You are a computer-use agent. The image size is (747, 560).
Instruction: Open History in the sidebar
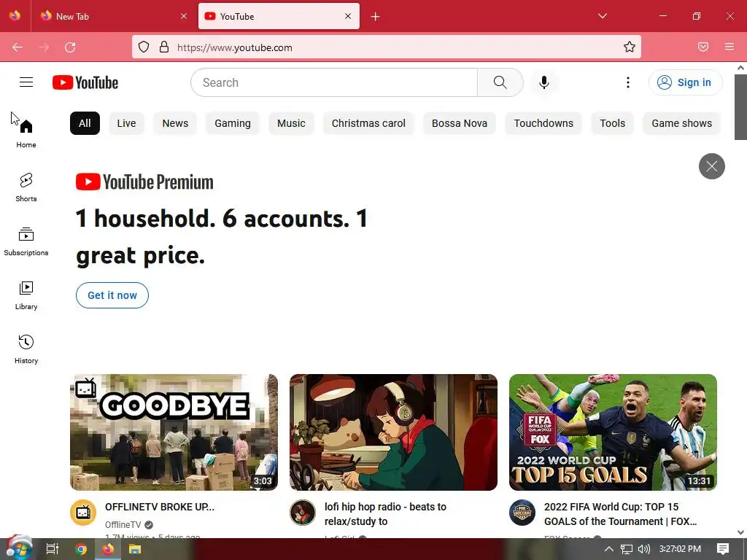coord(26,349)
